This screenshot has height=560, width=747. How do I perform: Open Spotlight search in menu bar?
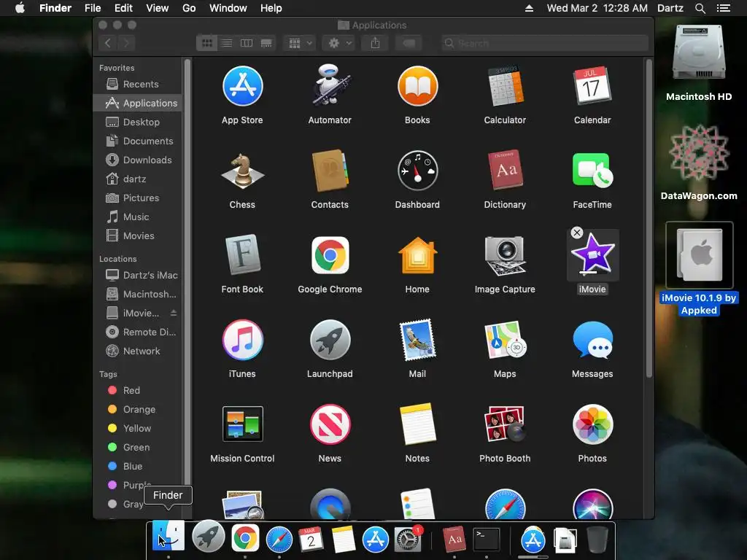[700, 8]
